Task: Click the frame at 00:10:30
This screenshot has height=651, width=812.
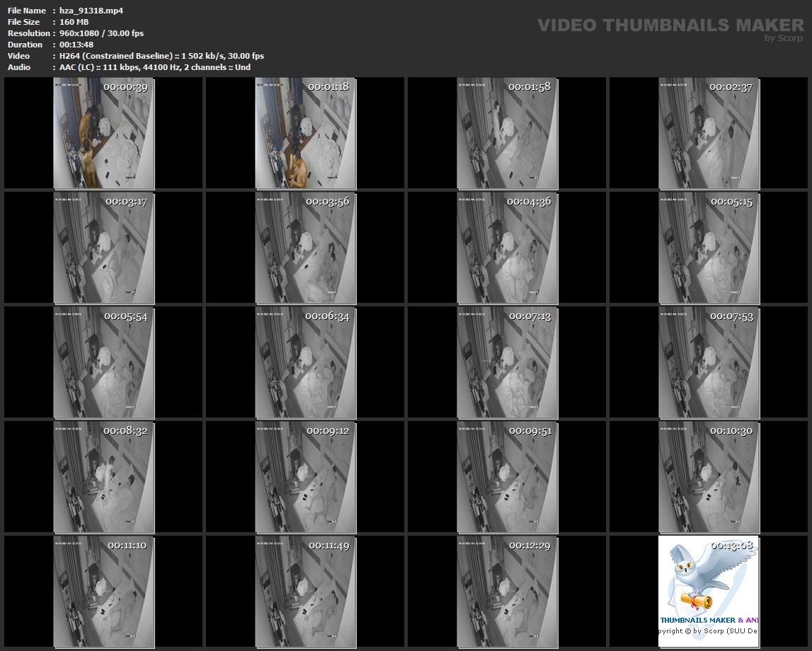Action: pos(709,477)
